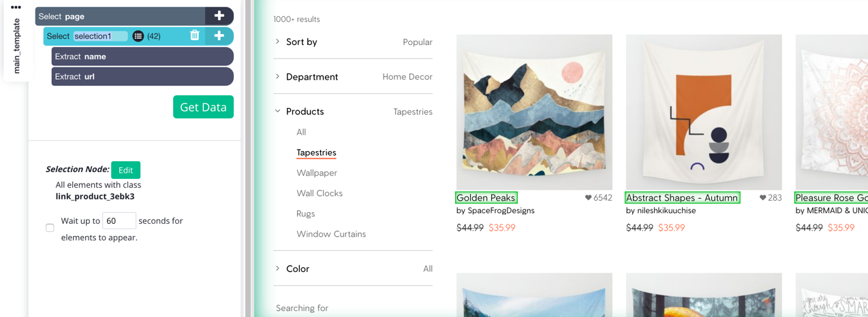Expand the Color filter
868x317 pixels.
pyautogui.click(x=353, y=269)
